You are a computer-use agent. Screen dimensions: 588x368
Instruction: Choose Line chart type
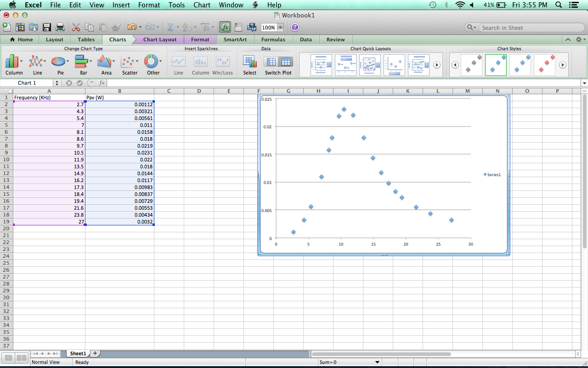coord(37,65)
